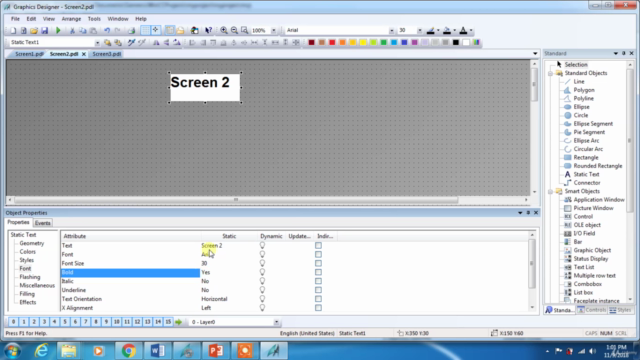Collapse the Standard Objects tree node
This screenshot has width=640, height=360.
(551, 73)
